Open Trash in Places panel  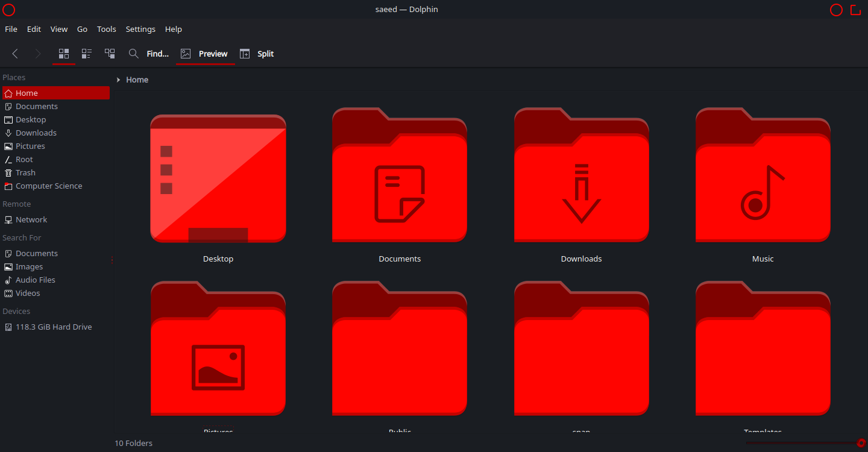coord(56,172)
